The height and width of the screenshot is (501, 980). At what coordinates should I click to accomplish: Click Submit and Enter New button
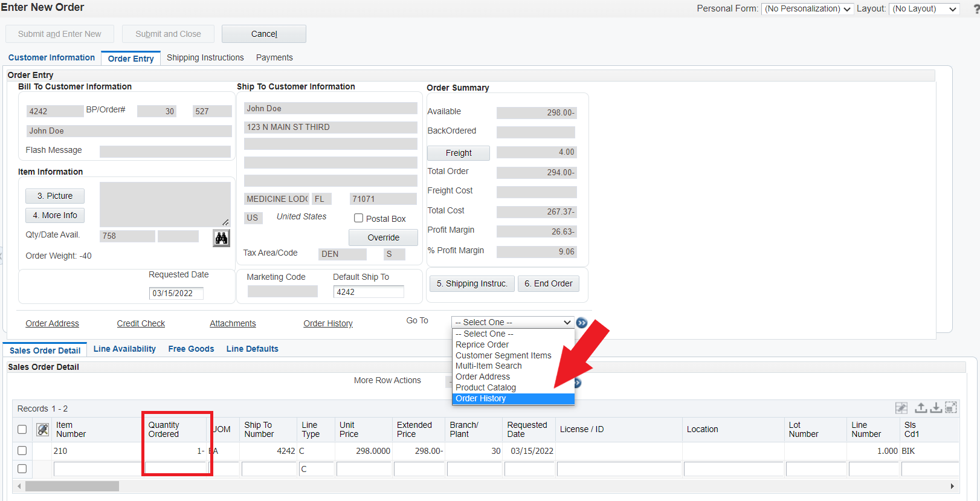click(x=60, y=34)
